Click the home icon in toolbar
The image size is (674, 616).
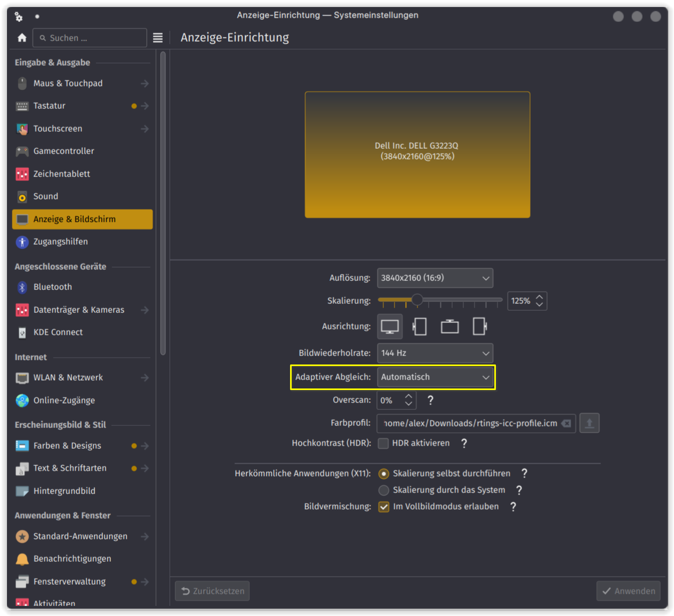[x=22, y=38]
